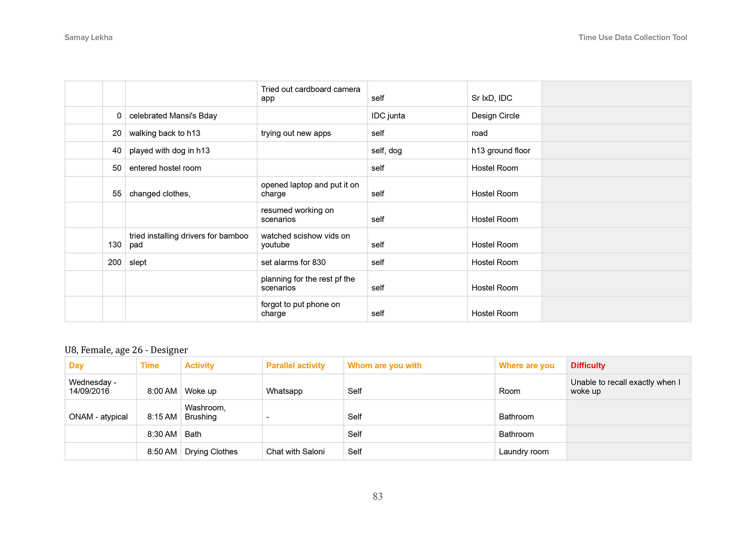Select the "Time" column header
Viewport: 756px width, 534px height.
tap(150, 366)
